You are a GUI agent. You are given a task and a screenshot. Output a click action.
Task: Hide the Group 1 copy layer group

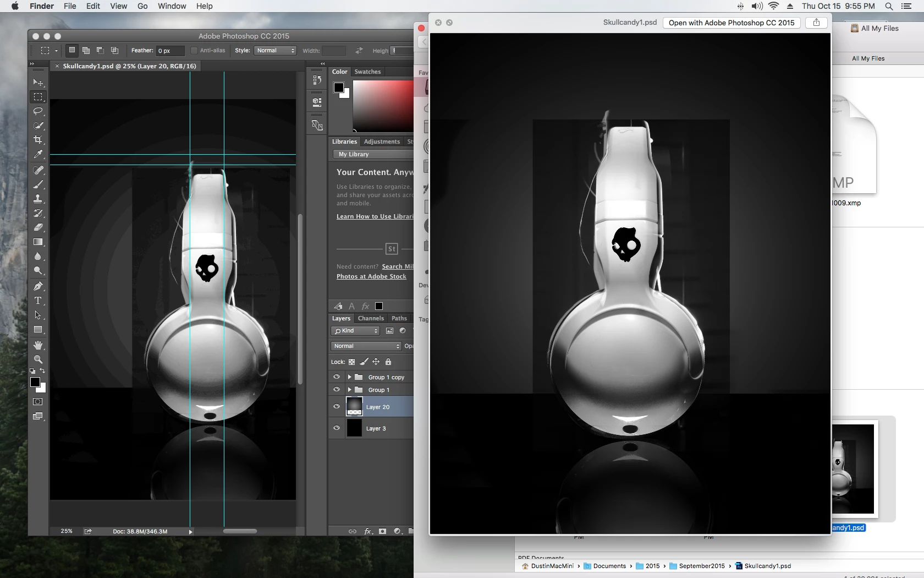pyautogui.click(x=337, y=377)
